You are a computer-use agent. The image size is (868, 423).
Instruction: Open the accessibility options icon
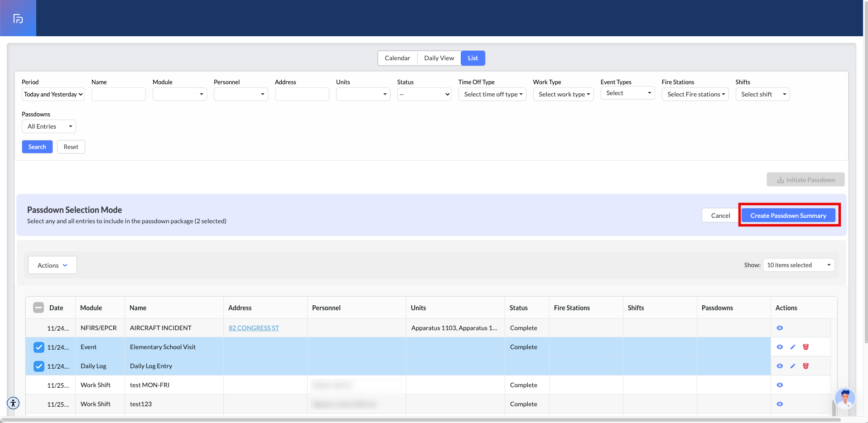coord(13,403)
